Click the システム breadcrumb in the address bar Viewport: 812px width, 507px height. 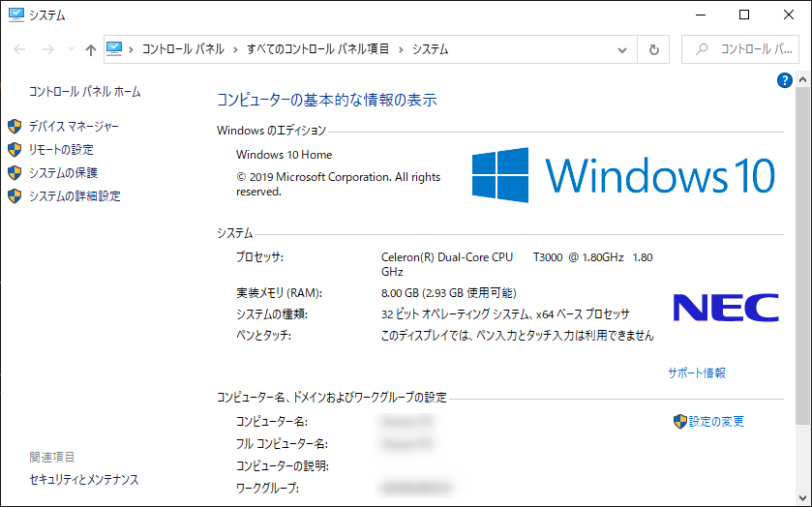[x=430, y=49]
